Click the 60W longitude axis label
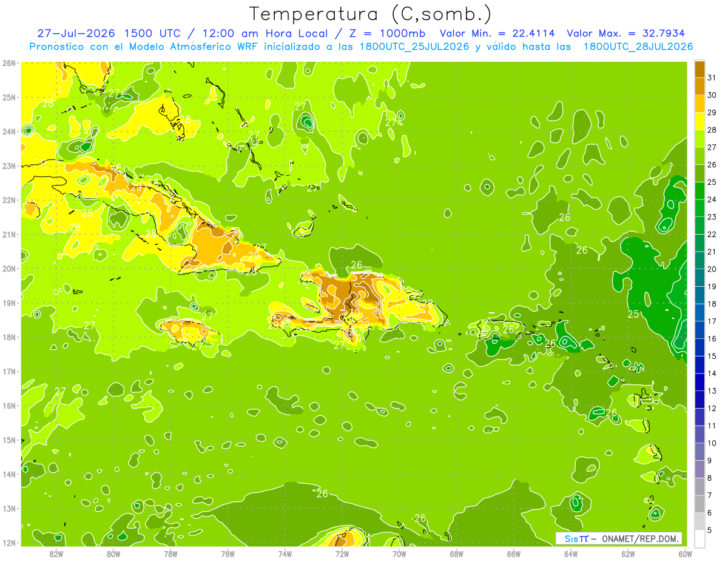Screen dimensions: 728x562 click(686, 554)
